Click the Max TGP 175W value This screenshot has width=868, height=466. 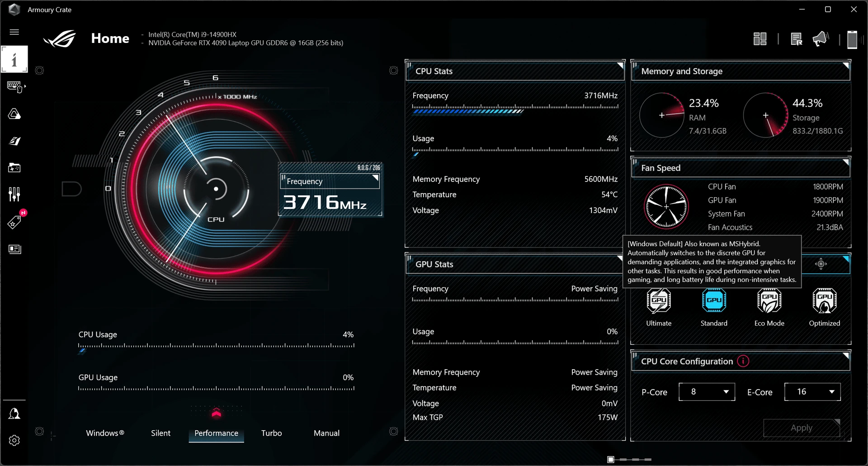(x=608, y=418)
